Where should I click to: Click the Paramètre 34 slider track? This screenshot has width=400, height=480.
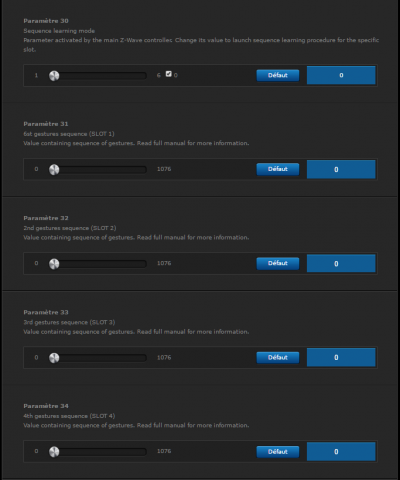tap(98, 452)
